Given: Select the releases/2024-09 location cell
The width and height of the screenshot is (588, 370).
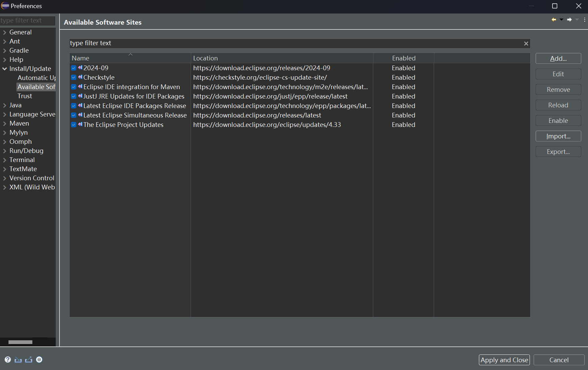Looking at the screenshot, I should point(261,68).
